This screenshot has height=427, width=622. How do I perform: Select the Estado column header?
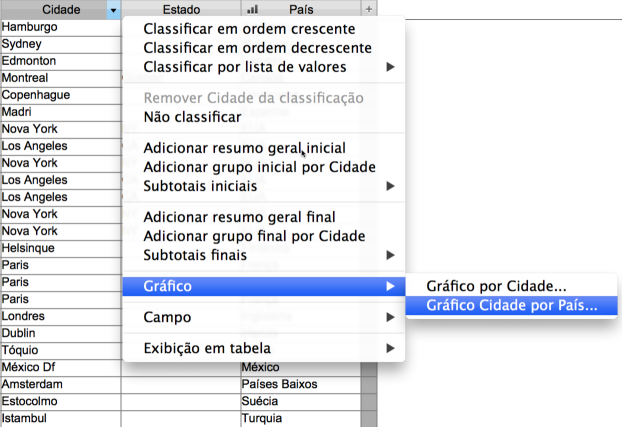[x=181, y=10]
